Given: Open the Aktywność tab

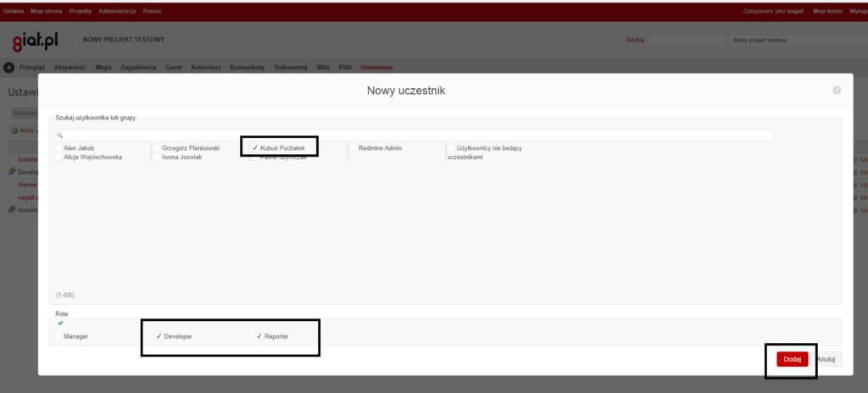Looking at the screenshot, I should click(70, 68).
